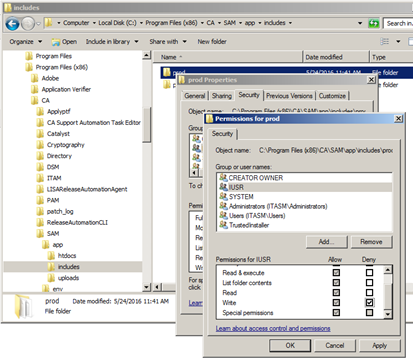Viewport: 413px width, 360px height.
Task: Click the Remove button
Action: point(371,242)
